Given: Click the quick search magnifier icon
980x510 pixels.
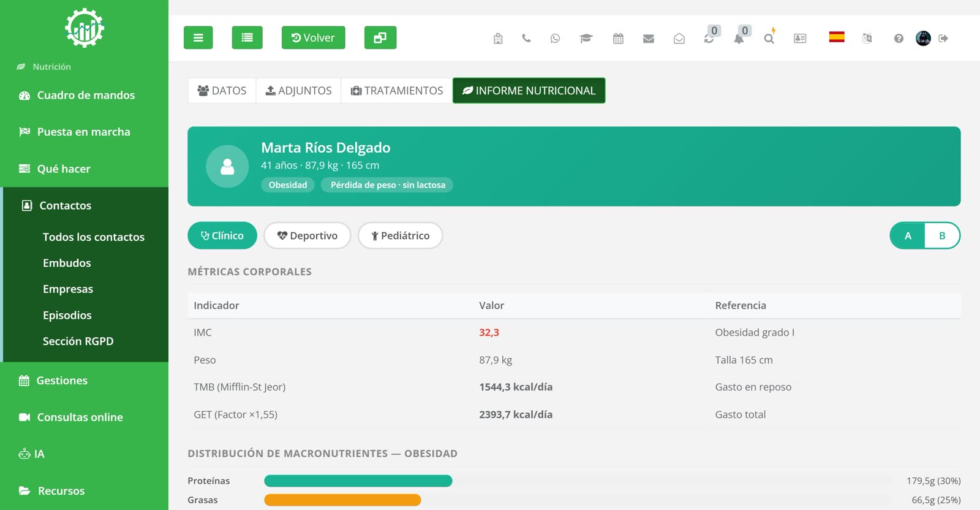Looking at the screenshot, I should tap(769, 38).
